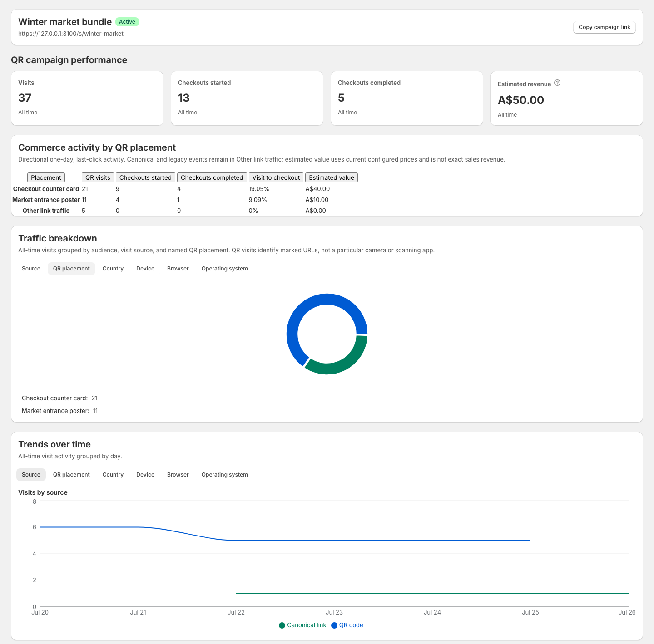Click the A$10.00 estimated value cell
The image size is (654, 644).
pos(317,200)
